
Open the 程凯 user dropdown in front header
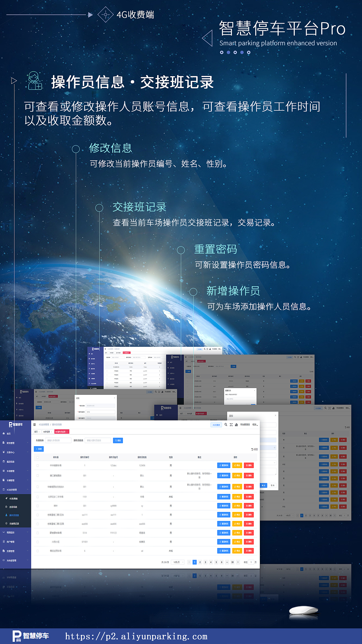[x=255, y=425]
